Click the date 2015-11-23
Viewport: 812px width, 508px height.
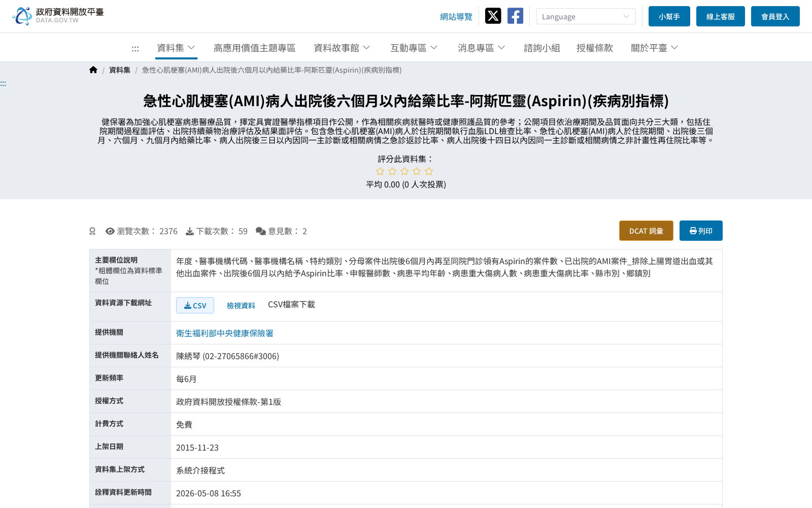click(x=197, y=448)
